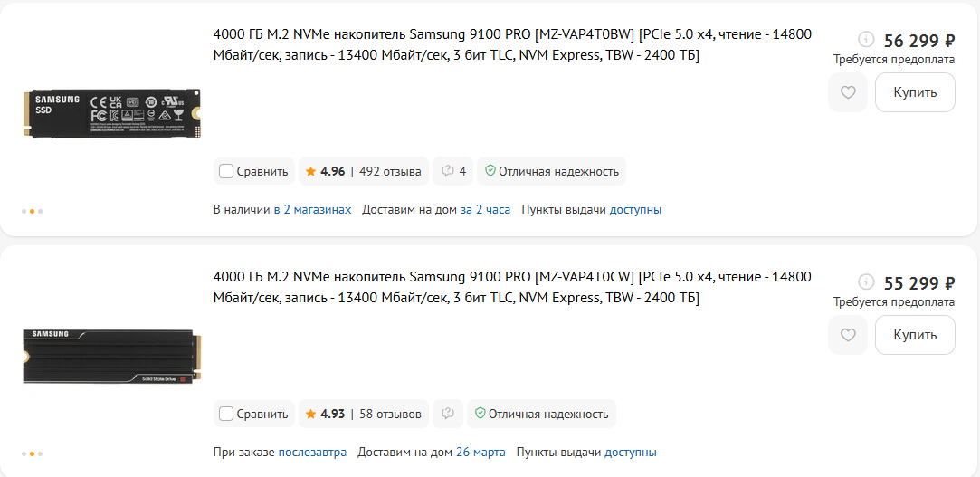Click Купить button for 55 299 ₽ drive
The image size is (980, 477).
(915, 335)
